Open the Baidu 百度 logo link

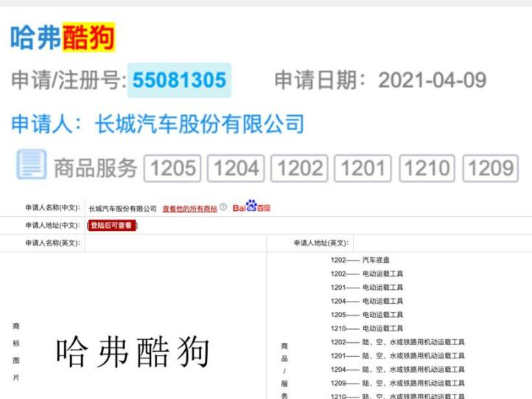251,206
